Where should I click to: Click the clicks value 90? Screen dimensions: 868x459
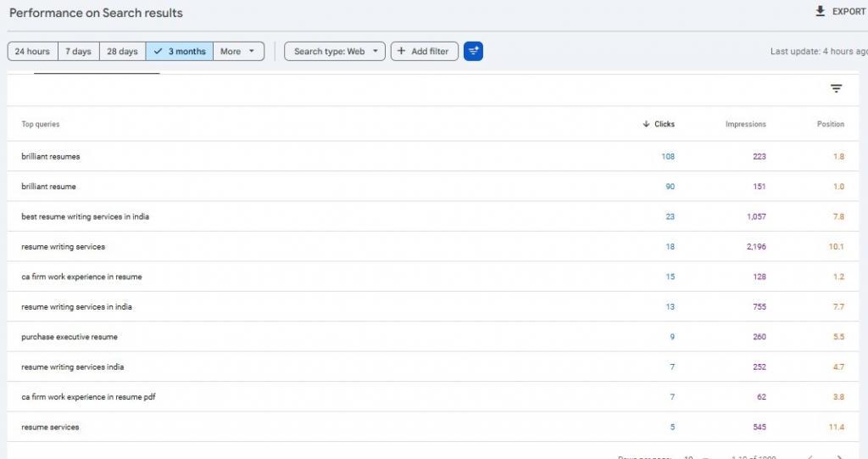[670, 187]
